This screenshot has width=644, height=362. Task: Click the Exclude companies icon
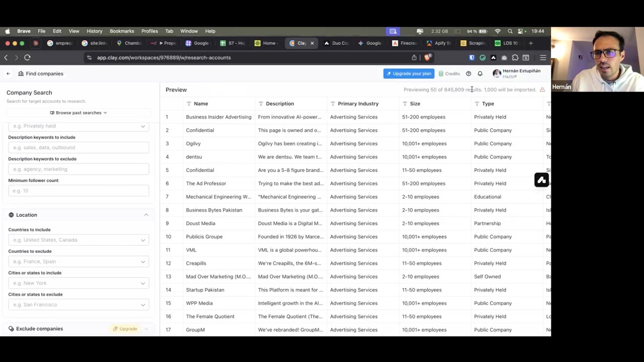pyautogui.click(x=11, y=329)
